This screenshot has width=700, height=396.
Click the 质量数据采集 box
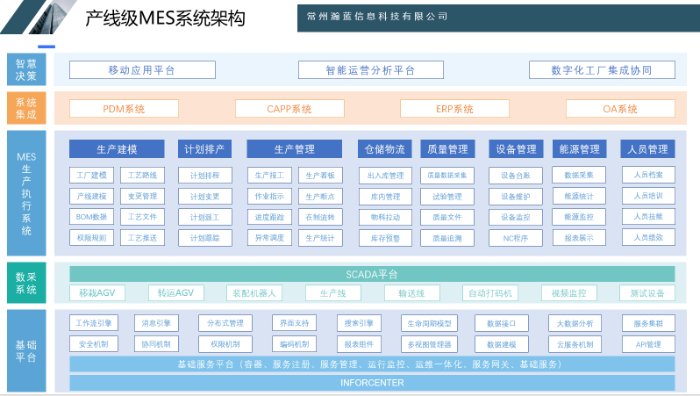447,175
